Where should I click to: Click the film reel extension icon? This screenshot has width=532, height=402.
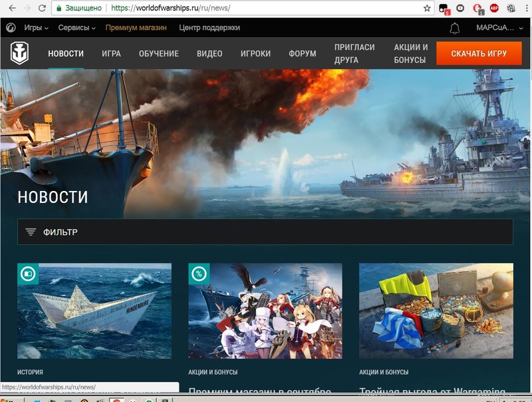pyautogui.click(x=511, y=8)
